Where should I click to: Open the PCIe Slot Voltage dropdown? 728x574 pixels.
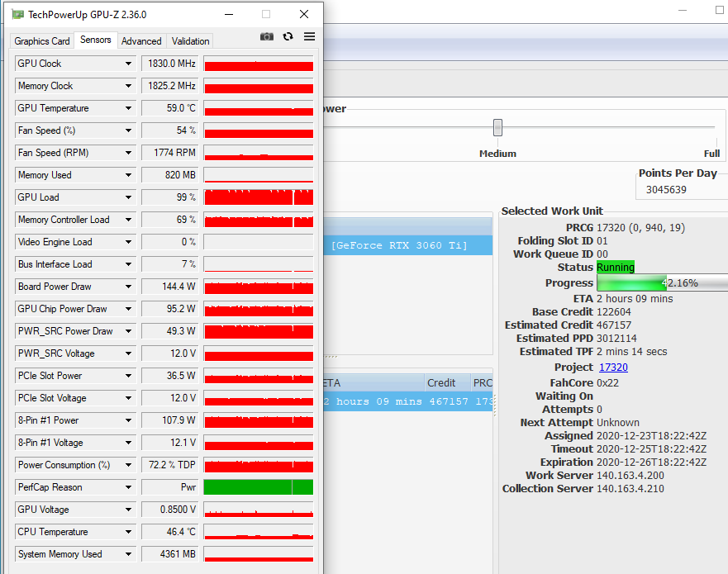(x=129, y=397)
